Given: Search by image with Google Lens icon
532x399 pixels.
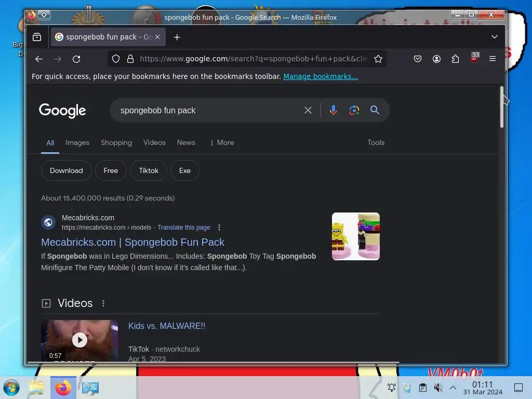Looking at the screenshot, I should [x=354, y=110].
